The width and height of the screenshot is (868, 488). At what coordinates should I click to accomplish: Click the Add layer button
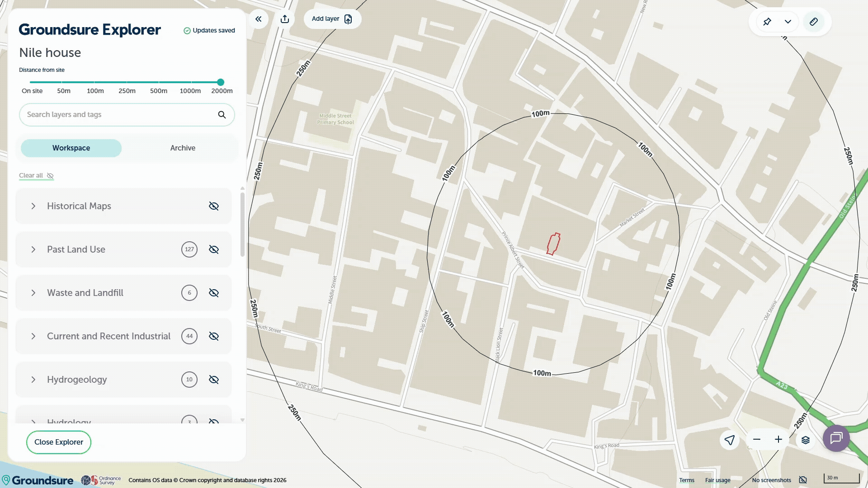tap(332, 19)
